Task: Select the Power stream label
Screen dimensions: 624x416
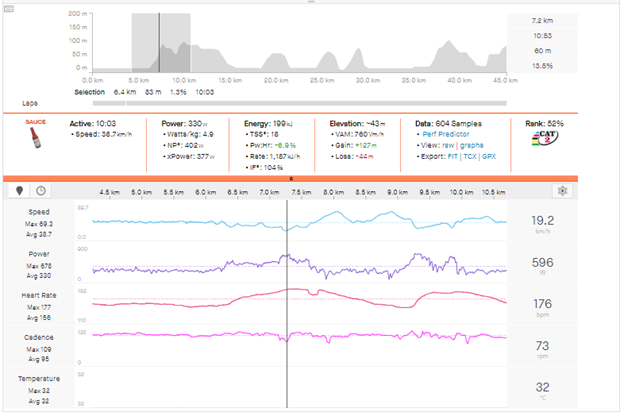Action: [38, 255]
